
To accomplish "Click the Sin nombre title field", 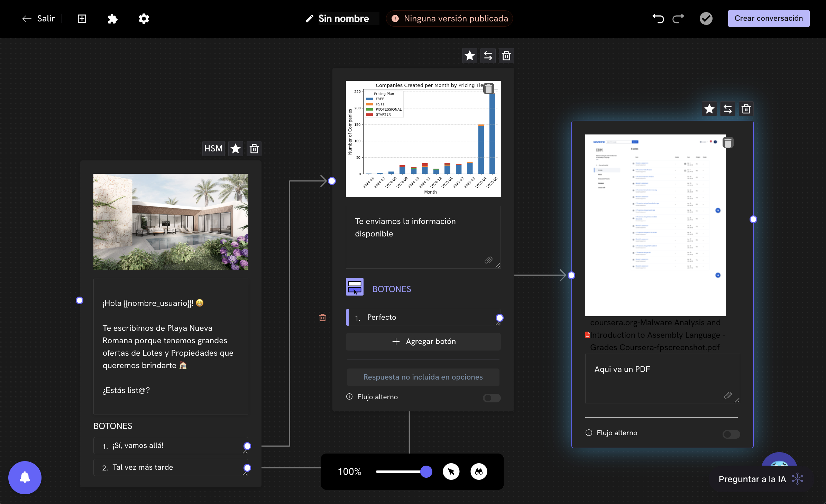I will pyautogui.click(x=343, y=19).
